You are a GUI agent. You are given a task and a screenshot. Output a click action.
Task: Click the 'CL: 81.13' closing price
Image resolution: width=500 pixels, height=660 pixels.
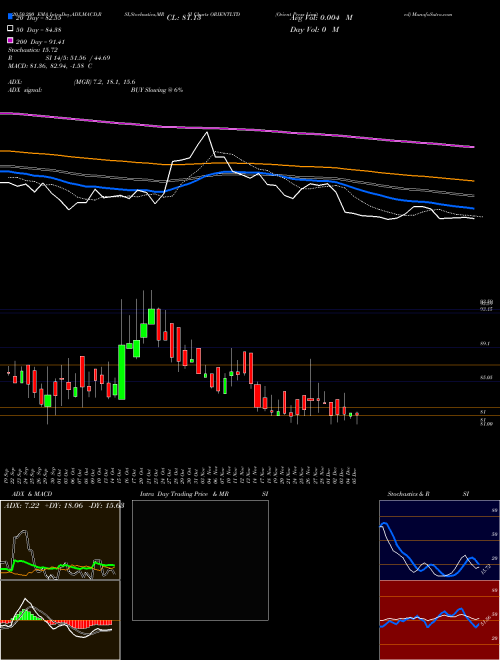pos(184,18)
